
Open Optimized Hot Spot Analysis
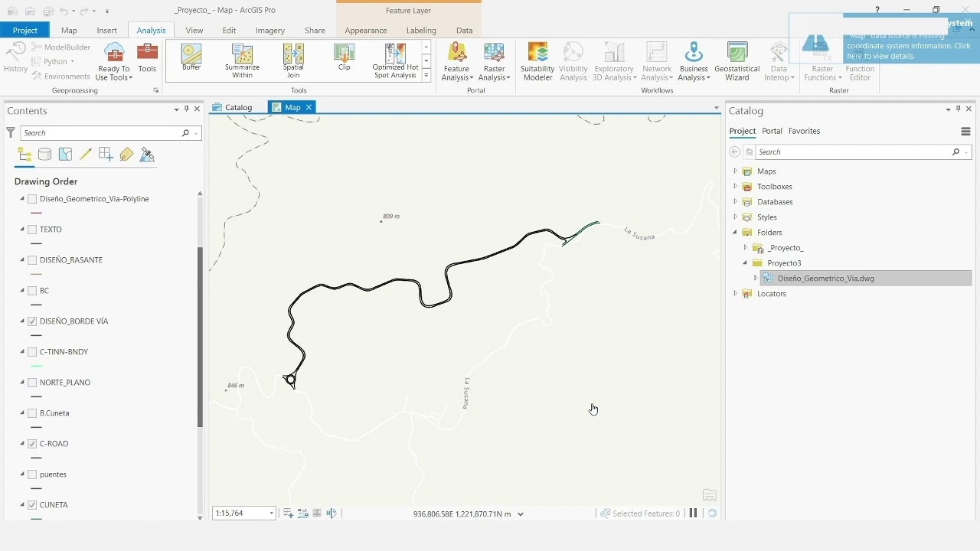point(395,61)
